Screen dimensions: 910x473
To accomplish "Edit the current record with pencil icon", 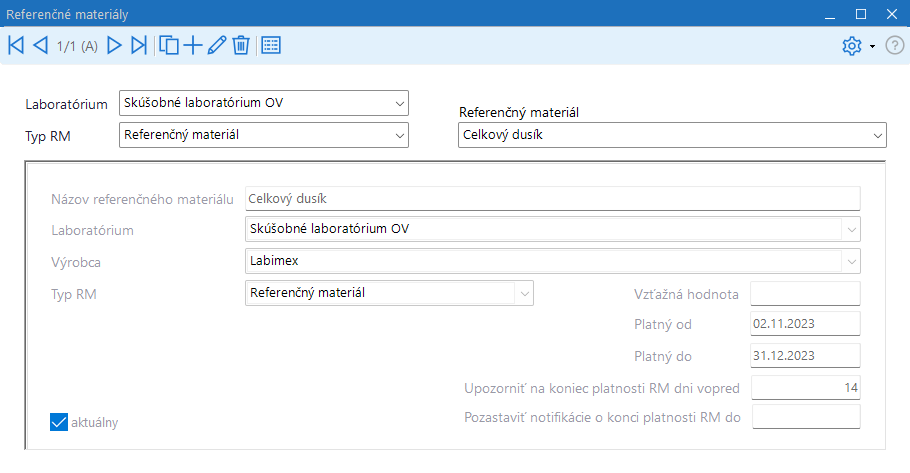I will click(x=217, y=45).
